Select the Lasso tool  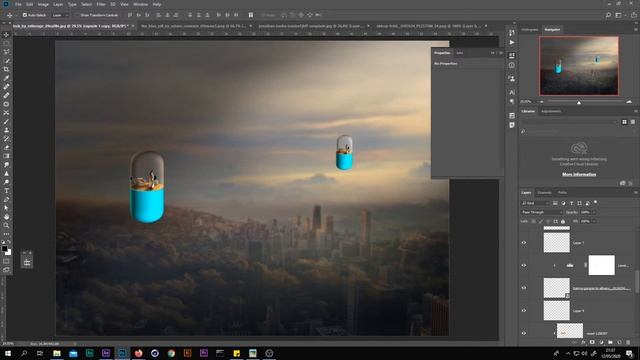tap(6, 52)
